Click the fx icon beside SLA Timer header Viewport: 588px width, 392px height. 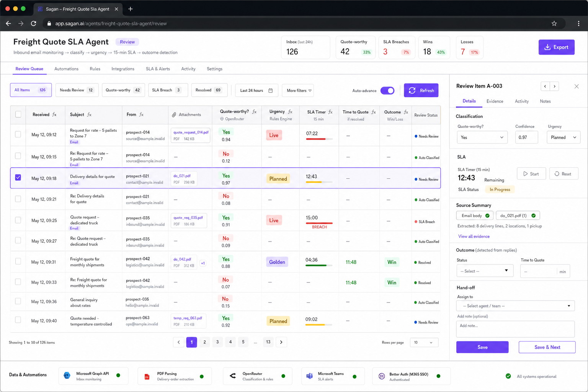click(330, 112)
